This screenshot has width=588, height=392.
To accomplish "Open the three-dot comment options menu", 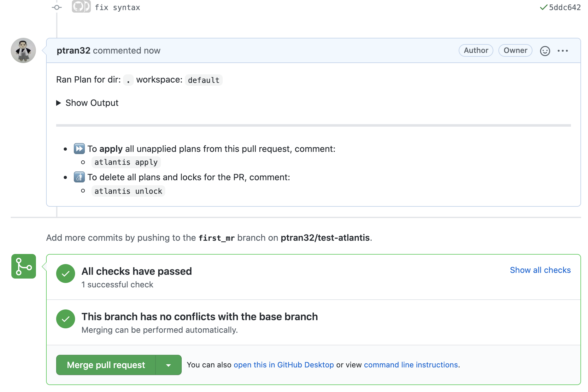I will point(562,51).
